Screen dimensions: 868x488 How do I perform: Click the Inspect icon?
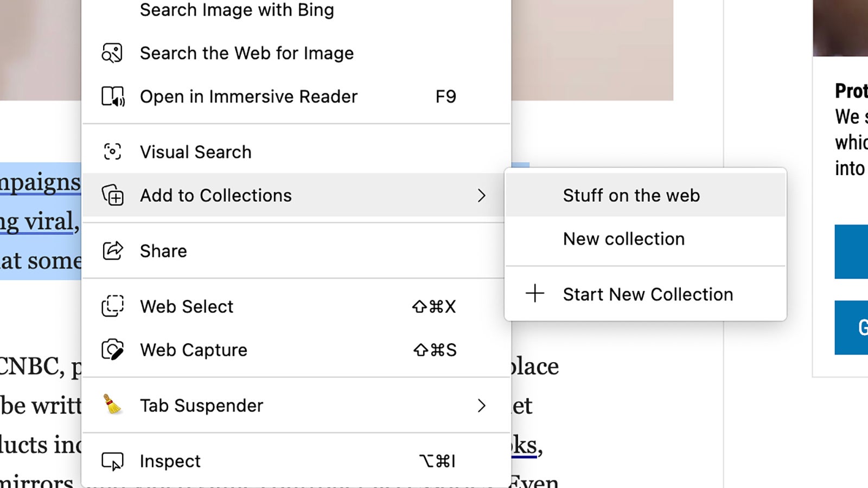[x=111, y=461]
